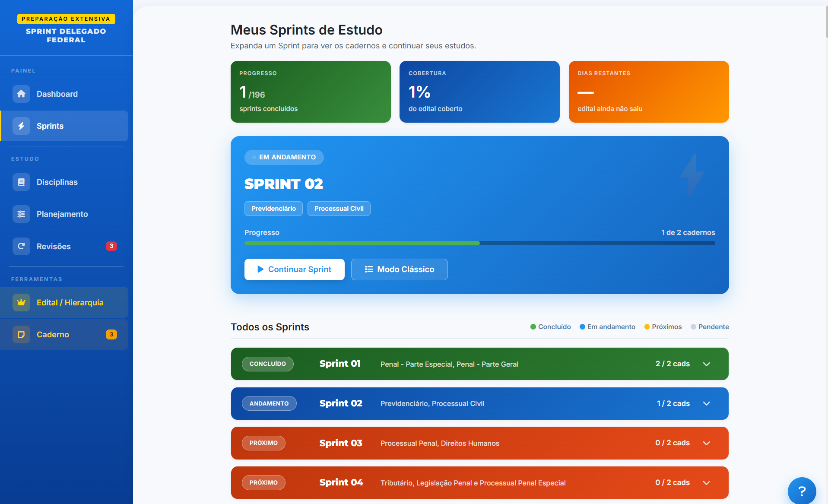Click the Sprint Delegado Federal logo title
This screenshot has width=828, height=504.
pos(66,35)
